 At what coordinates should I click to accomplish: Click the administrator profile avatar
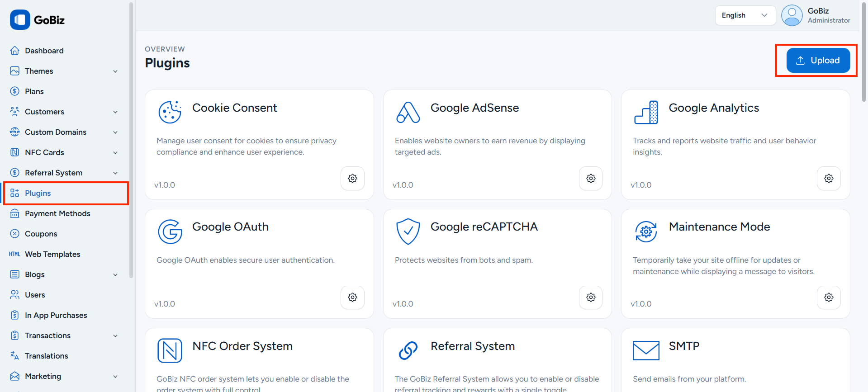[x=791, y=15]
